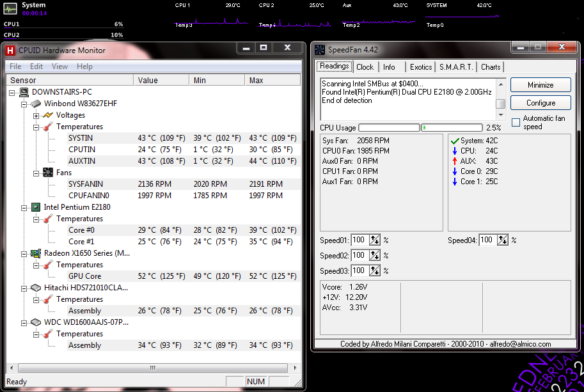The image size is (584, 392).
Task: Click the hard drive icon beside WDC WD1600AAJS
Action: (36, 322)
